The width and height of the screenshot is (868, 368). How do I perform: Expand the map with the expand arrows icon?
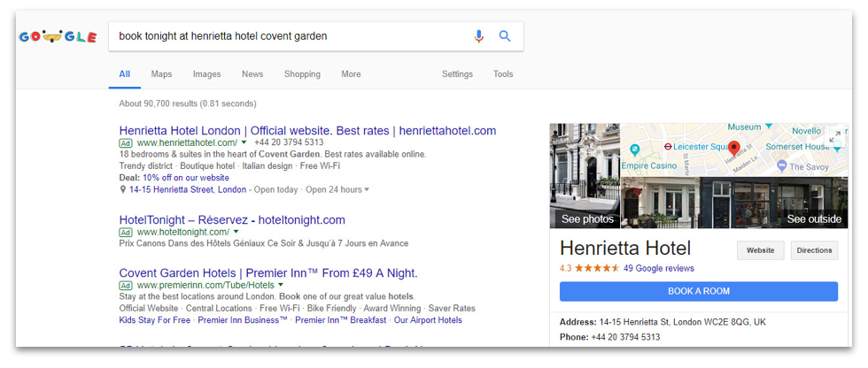coord(835,136)
